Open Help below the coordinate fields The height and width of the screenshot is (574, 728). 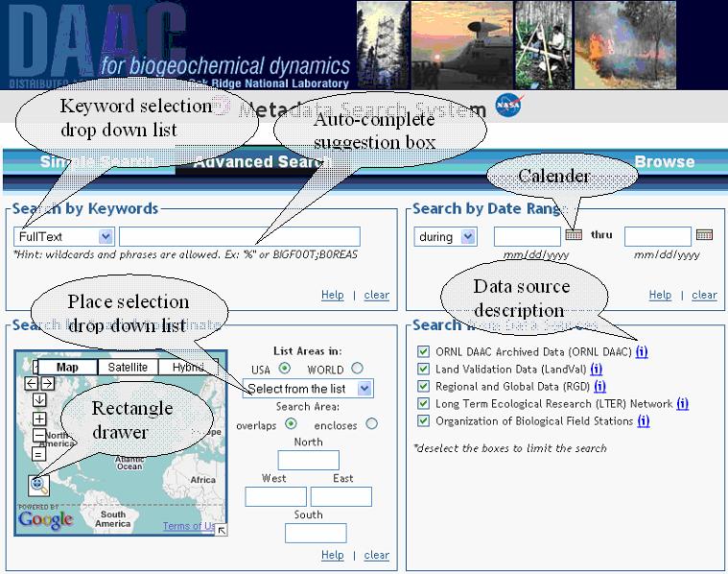click(x=333, y=555)
